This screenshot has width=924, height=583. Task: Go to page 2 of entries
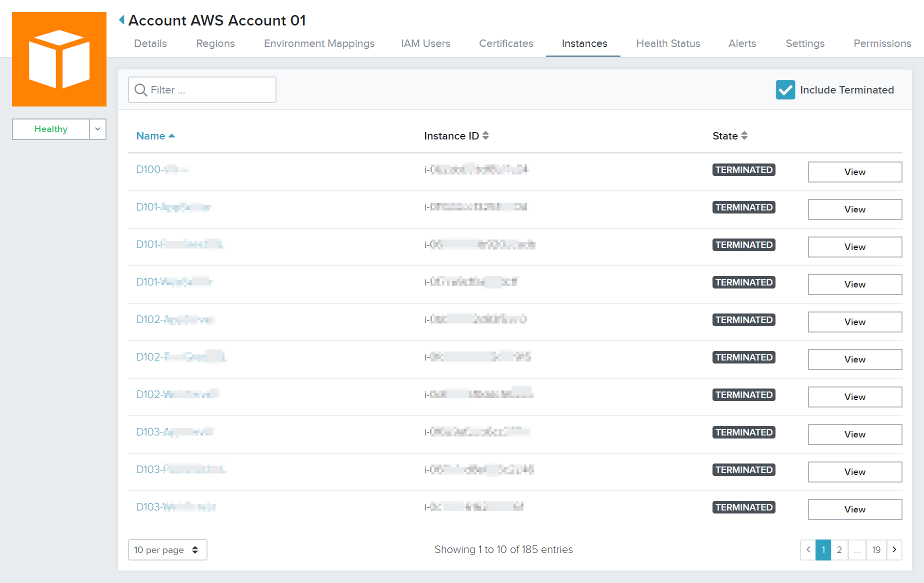pos(839,550)
